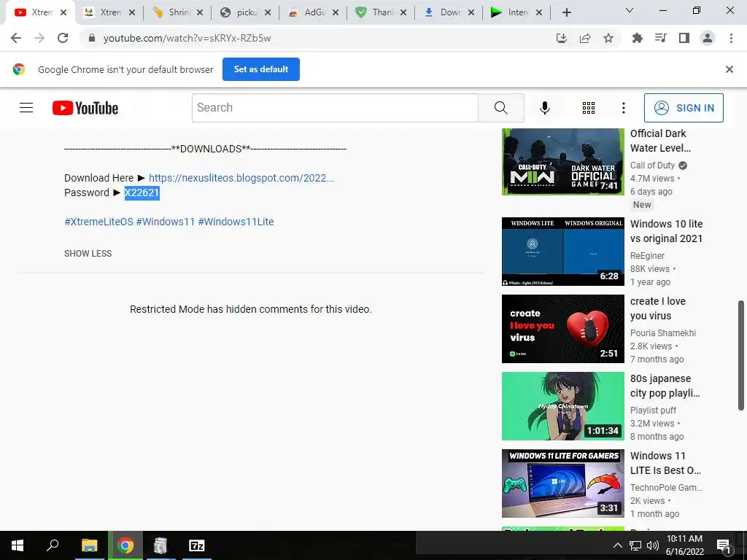Click the Call of Duty channel name
The height and width of the screenshot is (560, 747).
point(653,166)
